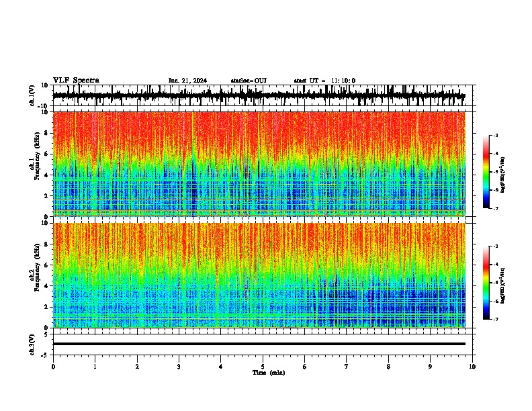This screenshot has height=411, width=532.
Task: Click time axis tick label 6
Action: [305, 367]
